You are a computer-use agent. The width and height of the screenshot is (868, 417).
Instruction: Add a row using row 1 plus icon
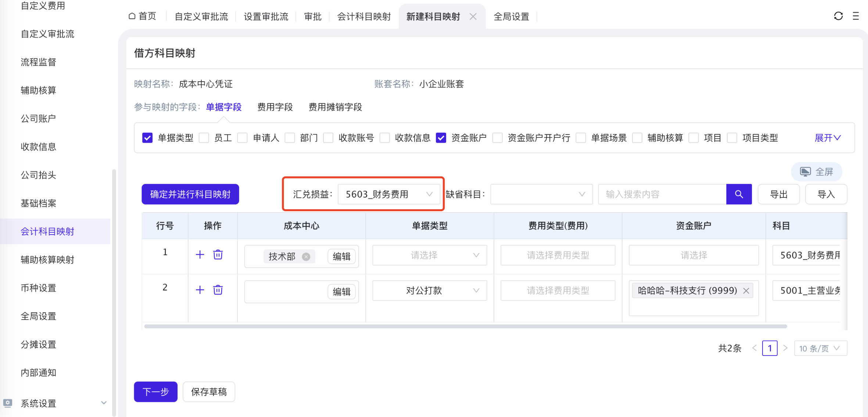click(x=200, y=254)
